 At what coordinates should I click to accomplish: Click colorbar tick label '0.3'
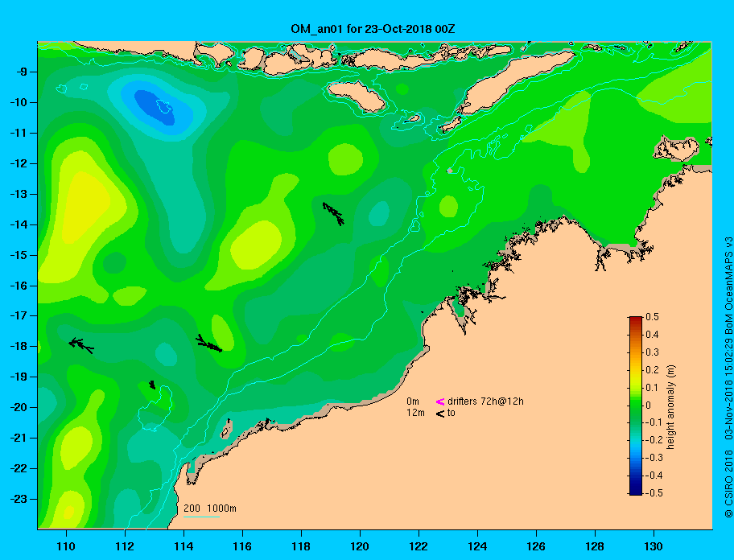click(x=652, y=352)
